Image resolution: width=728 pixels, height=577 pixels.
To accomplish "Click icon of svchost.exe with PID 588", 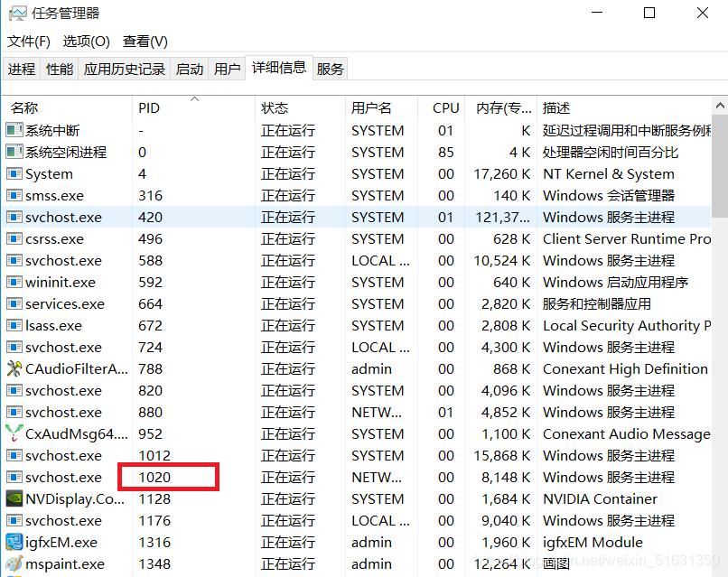I will click(x=14, y=260).
